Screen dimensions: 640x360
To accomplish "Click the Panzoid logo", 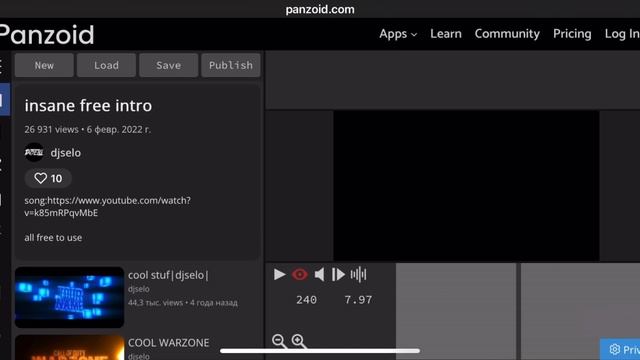I will (47, 35).
